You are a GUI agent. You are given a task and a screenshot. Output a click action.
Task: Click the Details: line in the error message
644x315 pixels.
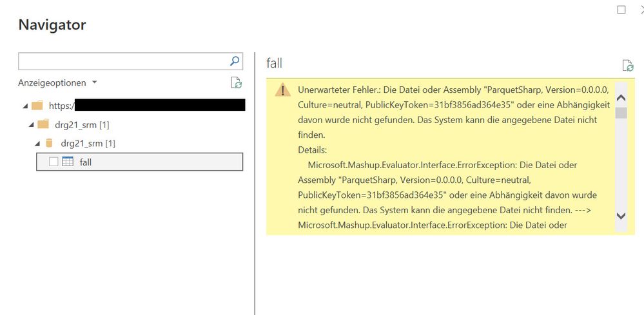313,150
